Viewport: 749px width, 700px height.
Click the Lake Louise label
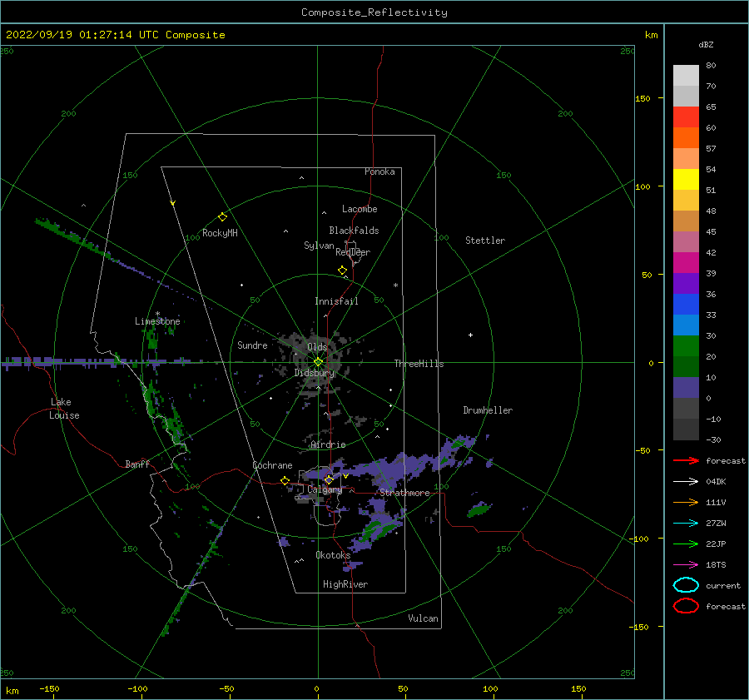point(64,409)
